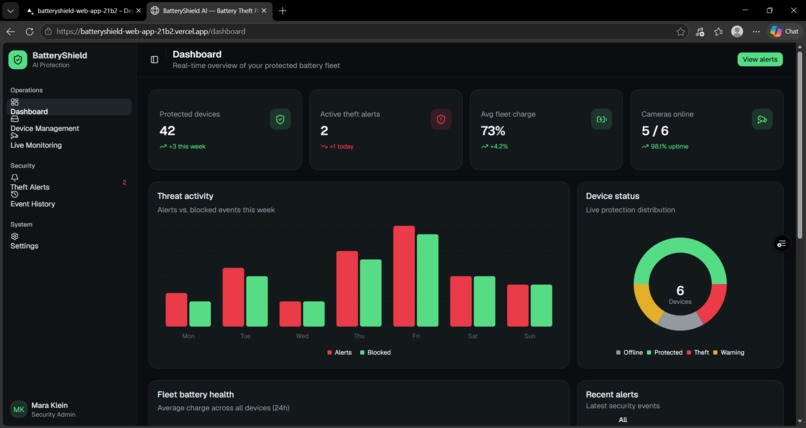The height and width of the screenshot is (428, 806).
Task: Click the 'Fleet battery health' heading
Action: click(x=195, y=395)
